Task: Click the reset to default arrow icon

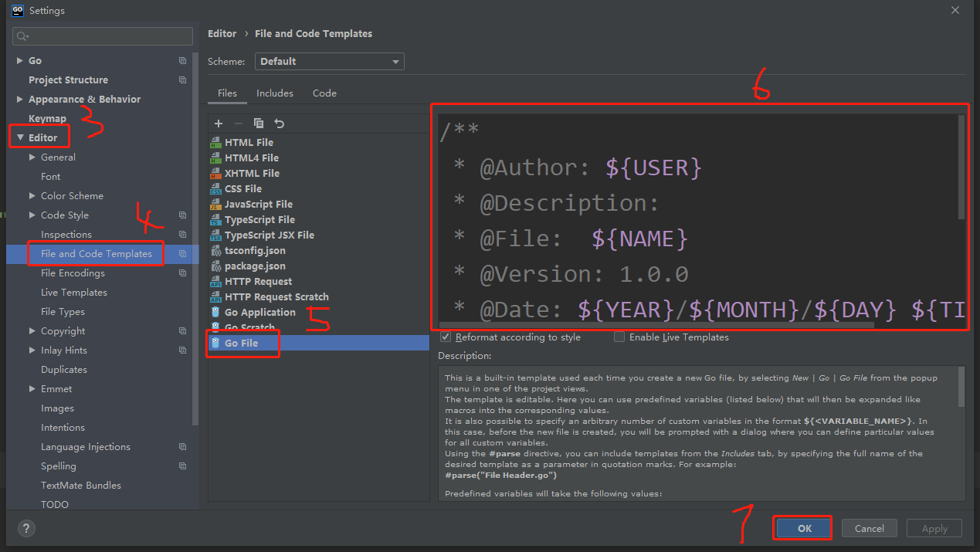Action: click(x=280, y=124)
